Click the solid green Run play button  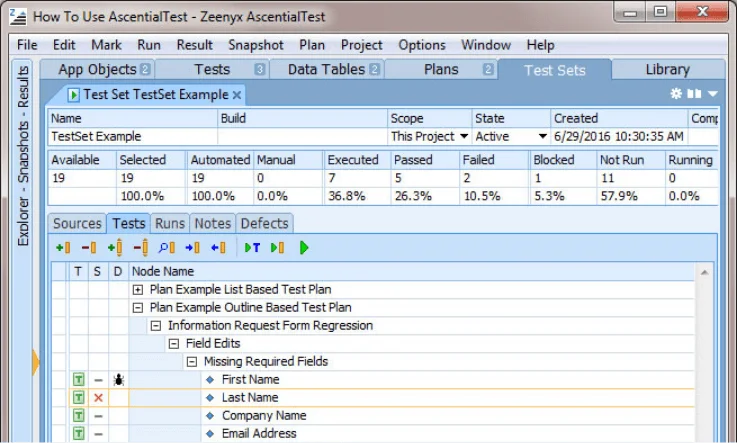pyautogui.click(x=304, y=248)
